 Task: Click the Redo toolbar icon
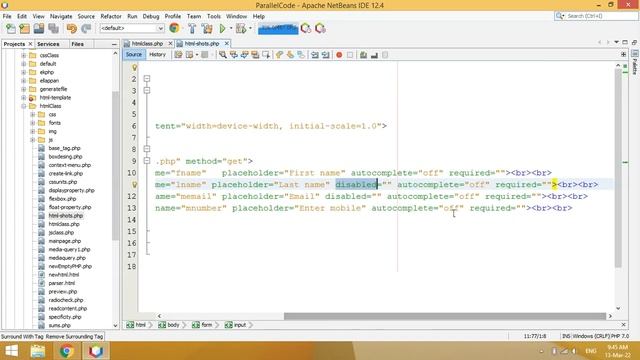point(86,29)
